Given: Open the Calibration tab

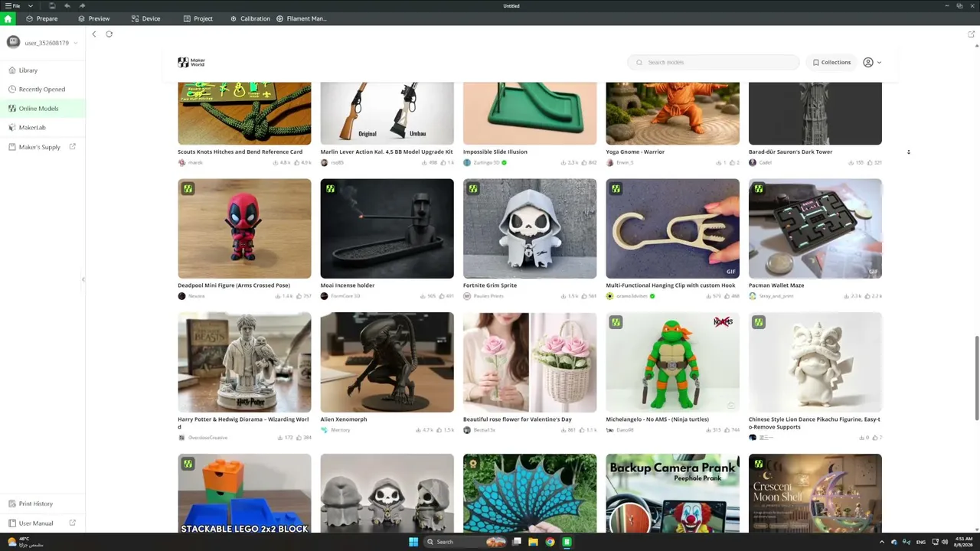Looking at the screenshot, I should (x=250, y=18).
